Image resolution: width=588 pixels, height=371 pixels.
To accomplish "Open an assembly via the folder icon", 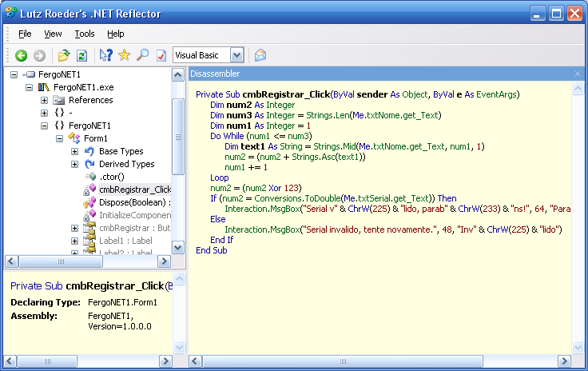I will (64, 55).
